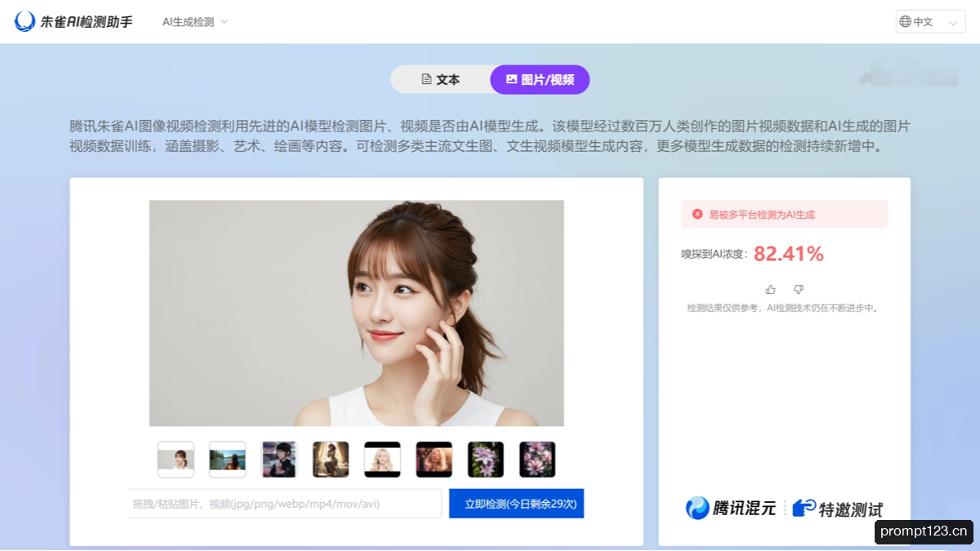Click the large preview image of woman
This screenshot has width=980, height=551.
356,313
